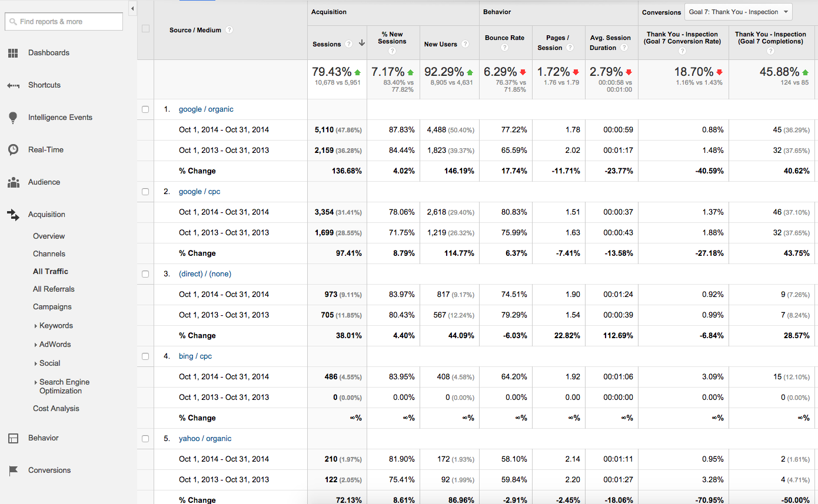
Task: Click the Dashboards grid icon
Action: pos(13,53)
